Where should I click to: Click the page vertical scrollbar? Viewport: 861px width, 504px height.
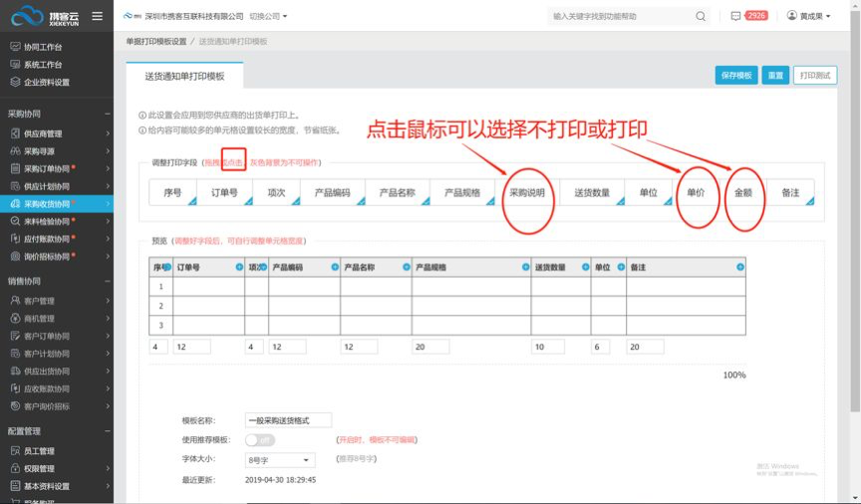click(855, 249)
